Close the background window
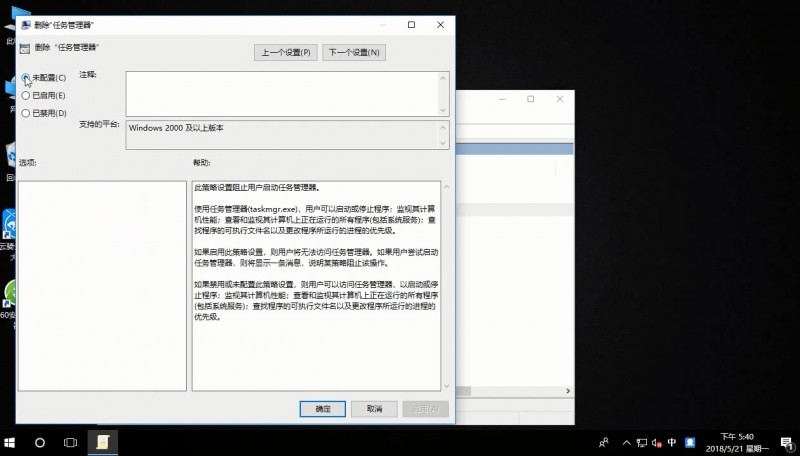 560,99
